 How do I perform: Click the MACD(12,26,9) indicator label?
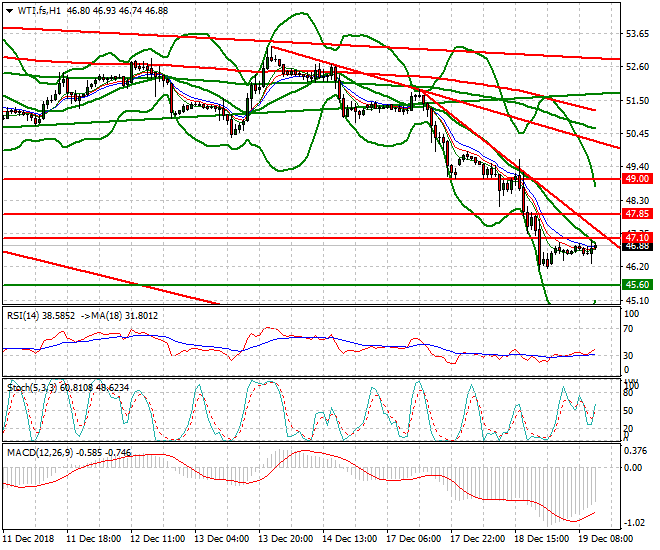coord(40,453)
